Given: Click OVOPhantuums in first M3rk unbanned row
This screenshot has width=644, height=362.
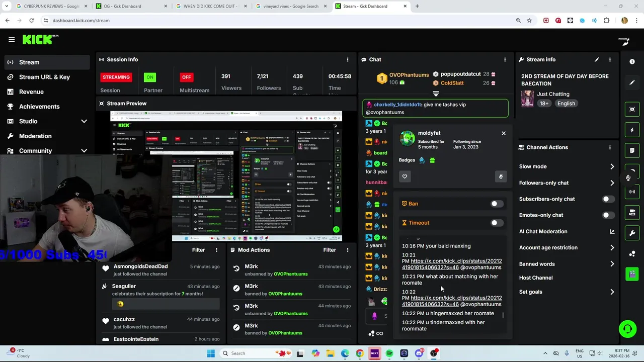Looking at the screenshot, I should [291, 274].
